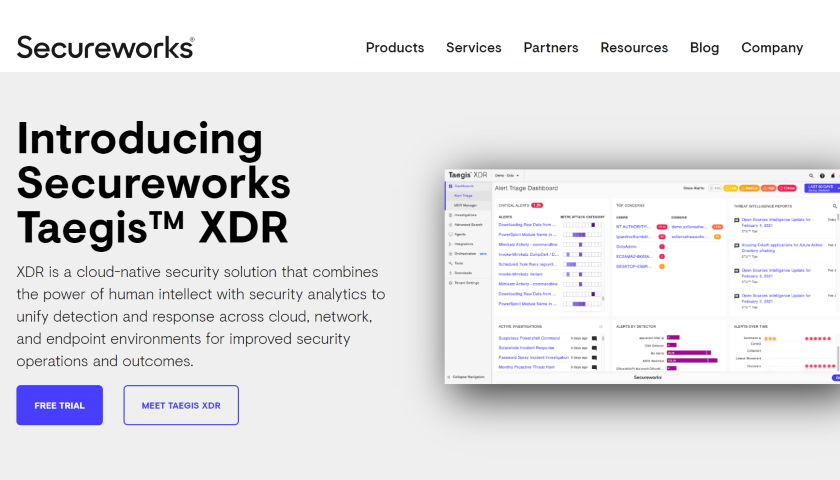Open the Abusing OAuth applications threat report
840x480 pixels.
782,248
